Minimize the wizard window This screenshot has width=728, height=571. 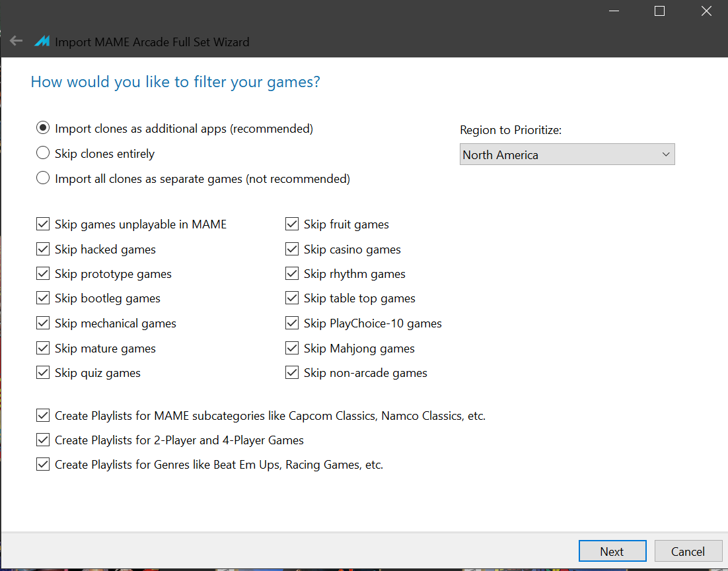pyautogui.click(x=614, y=11)
